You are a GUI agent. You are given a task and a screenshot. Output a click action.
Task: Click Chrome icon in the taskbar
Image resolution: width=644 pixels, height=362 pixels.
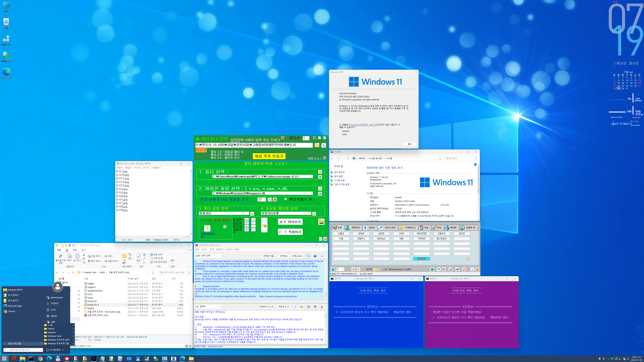pos(40,358)
